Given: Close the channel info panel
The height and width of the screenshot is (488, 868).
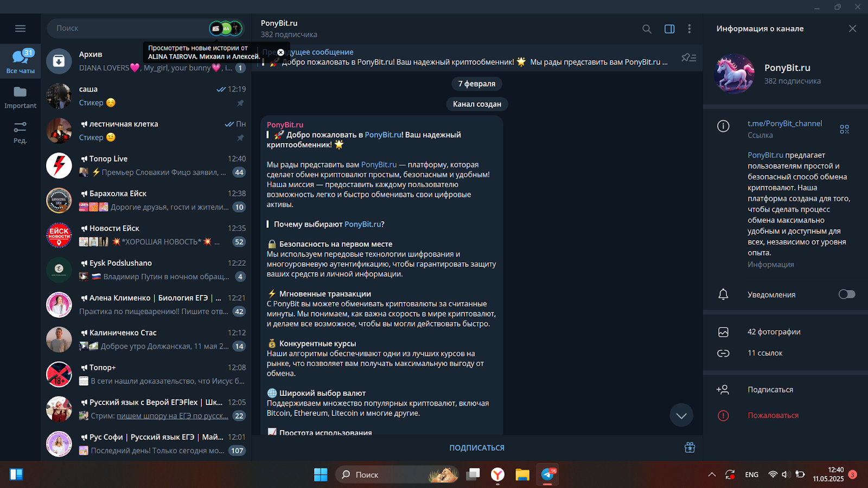Looking at the screenshot, I should coord(852,29).
